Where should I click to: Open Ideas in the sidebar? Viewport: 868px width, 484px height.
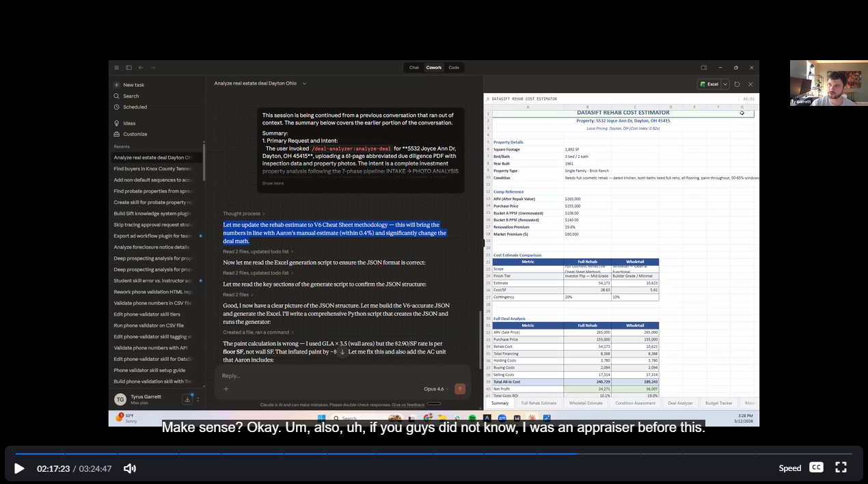[129, 123]
